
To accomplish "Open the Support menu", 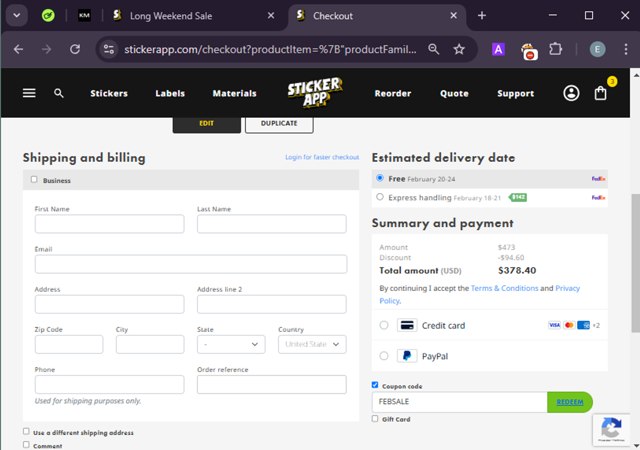I will pyautogui.click(x=516, y=94).
